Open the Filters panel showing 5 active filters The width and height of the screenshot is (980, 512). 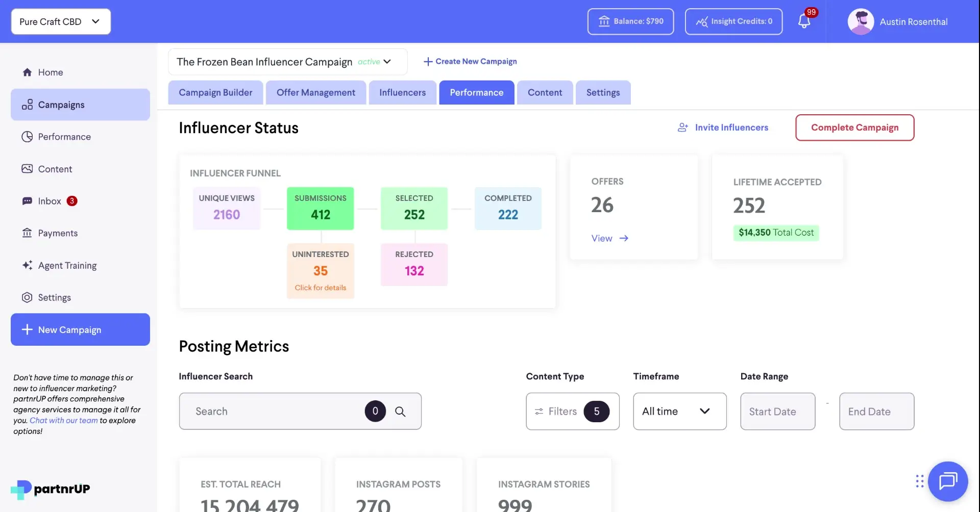[572, 411]
